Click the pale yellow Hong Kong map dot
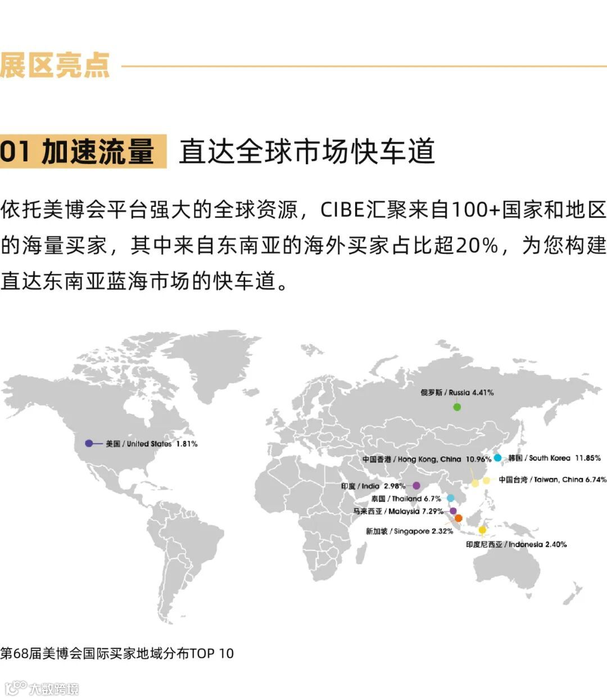This screenshot has width=607, height=700. pyautogui.click(x=475, y=483)
